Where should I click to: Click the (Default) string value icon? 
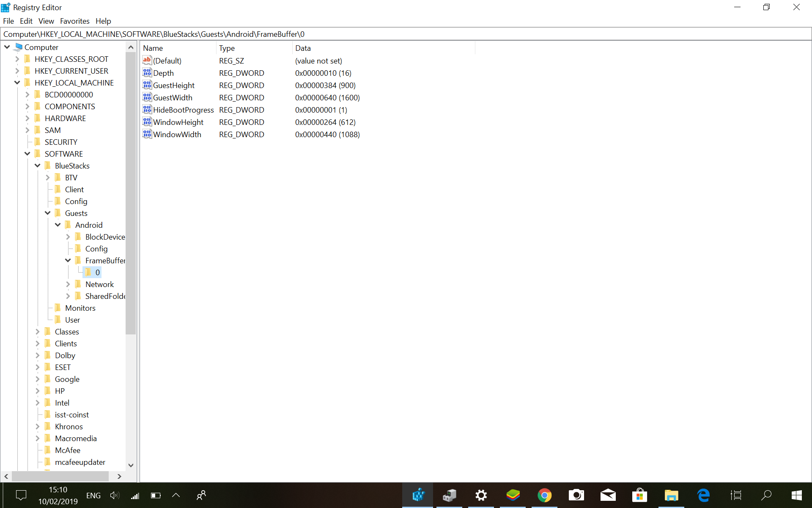tap(147, 61)
